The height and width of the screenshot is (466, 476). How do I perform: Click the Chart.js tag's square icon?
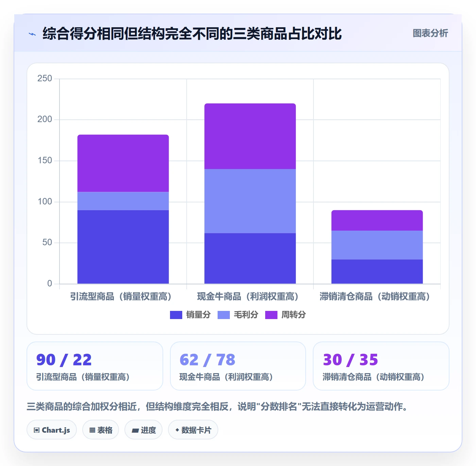37,430
